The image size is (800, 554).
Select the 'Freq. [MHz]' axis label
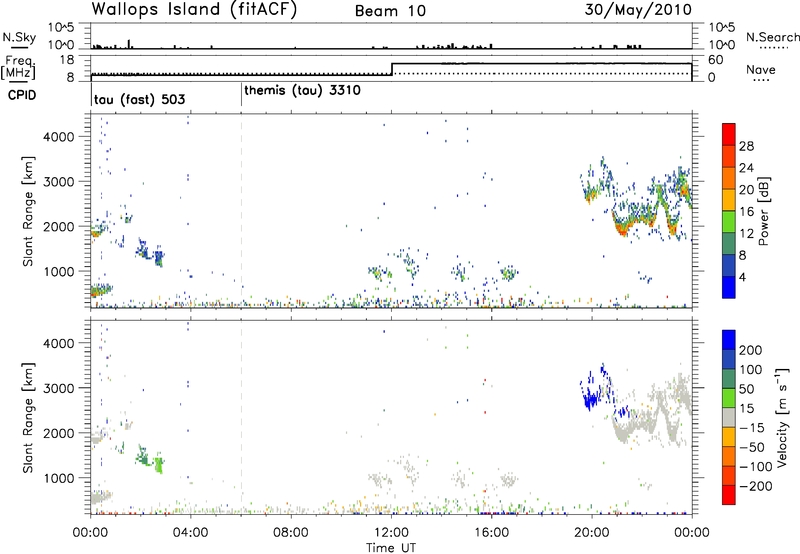[x=18, y=68]
